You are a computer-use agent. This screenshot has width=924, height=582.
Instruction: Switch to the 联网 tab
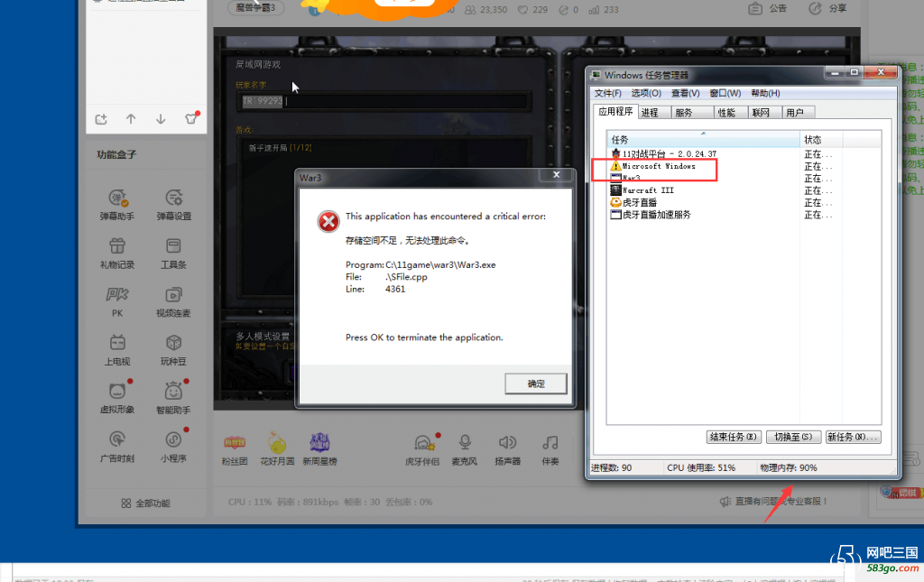[764, 113]
